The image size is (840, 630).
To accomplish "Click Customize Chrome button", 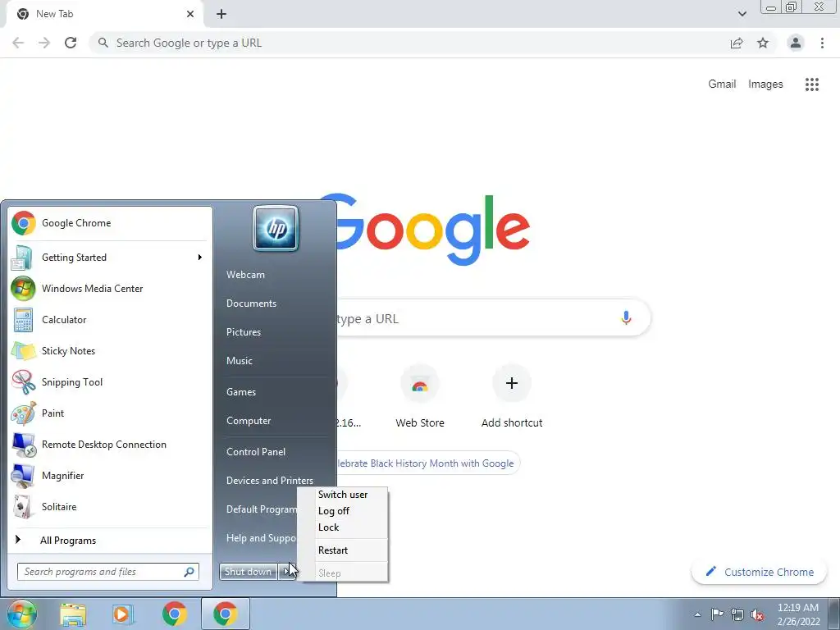I will click(x=759, y=572).
